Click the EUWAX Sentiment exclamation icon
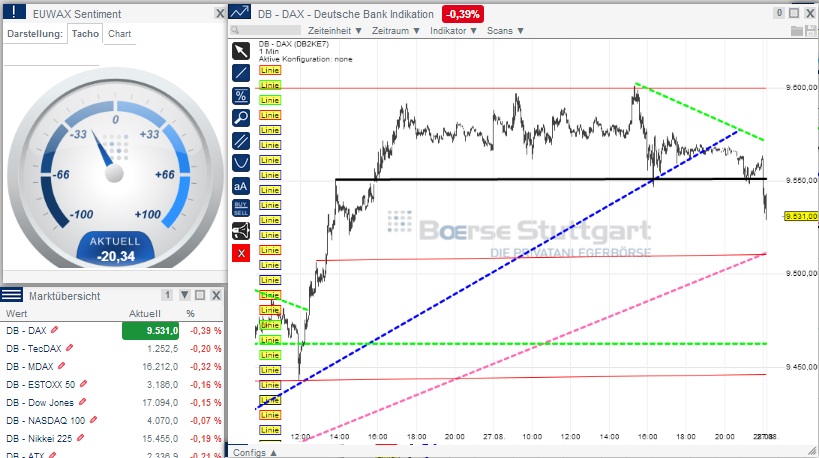This screenshot has width=819, height=458. coord(14,13)
